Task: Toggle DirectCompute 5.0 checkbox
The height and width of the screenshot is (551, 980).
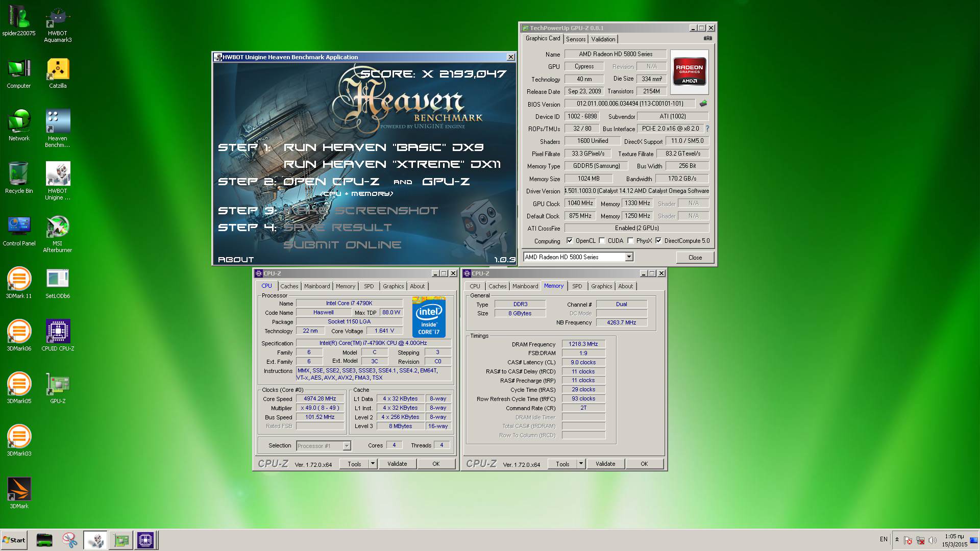Action: click(x=658, y=241)
